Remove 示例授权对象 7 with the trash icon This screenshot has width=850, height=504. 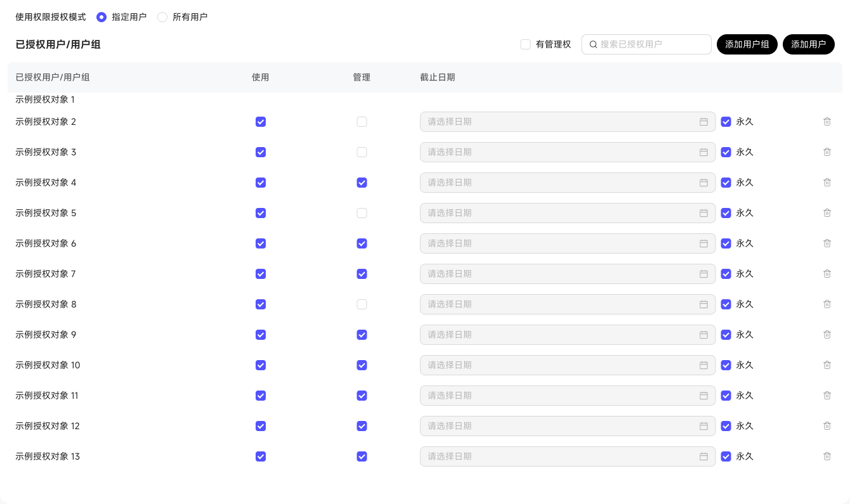827,274
